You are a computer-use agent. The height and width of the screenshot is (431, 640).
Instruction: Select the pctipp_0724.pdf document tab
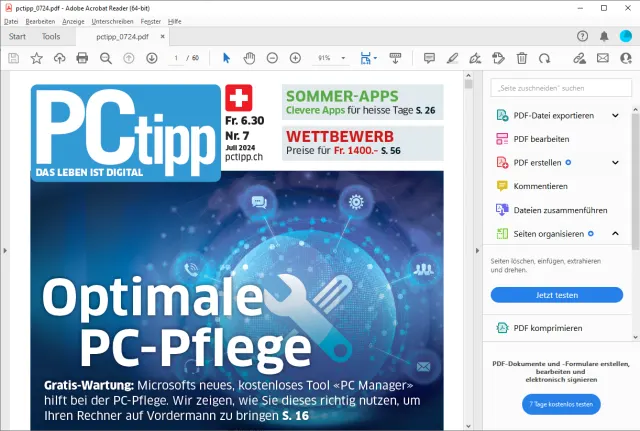(122, 37)
